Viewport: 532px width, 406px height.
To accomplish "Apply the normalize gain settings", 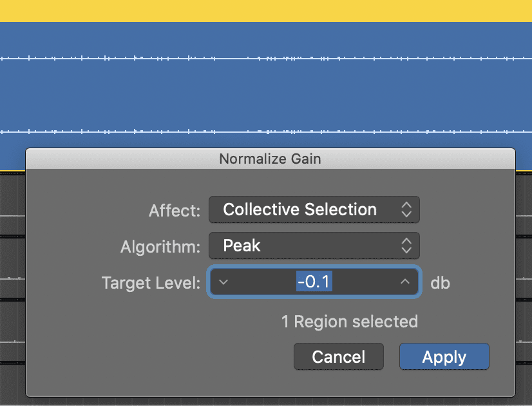I will (x=444, y=356).
